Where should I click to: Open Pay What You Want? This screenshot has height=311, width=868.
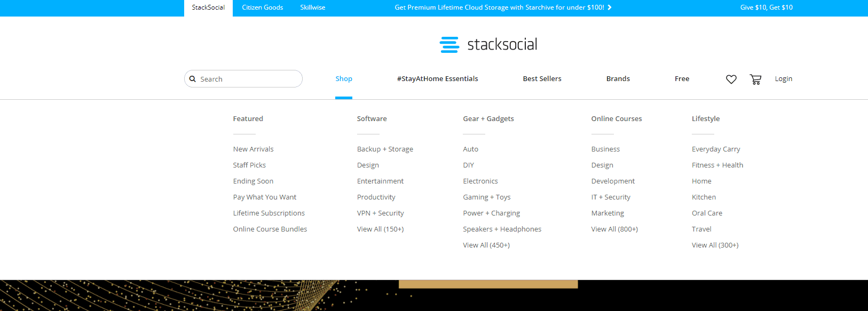tap(264, 197)
